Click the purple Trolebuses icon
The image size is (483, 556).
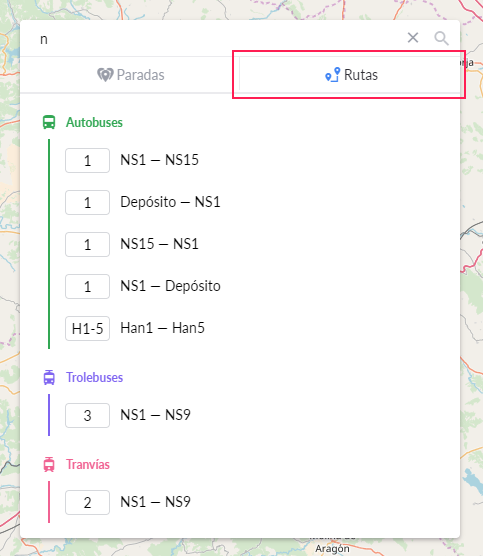(x=49, y=377)
